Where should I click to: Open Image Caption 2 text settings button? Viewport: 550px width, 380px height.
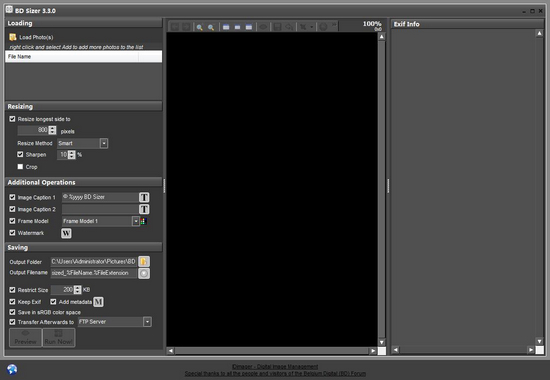[x=144, y=209]
